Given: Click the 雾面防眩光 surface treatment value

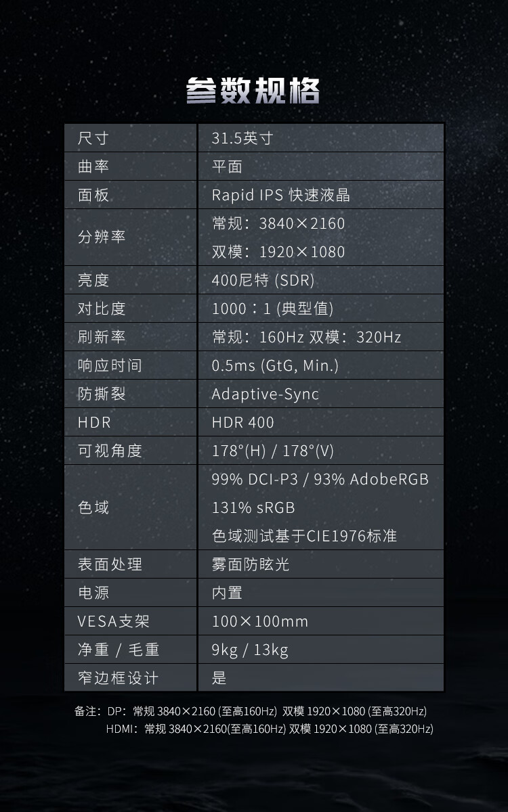Looking at the screenshot, I should point(251,564).
